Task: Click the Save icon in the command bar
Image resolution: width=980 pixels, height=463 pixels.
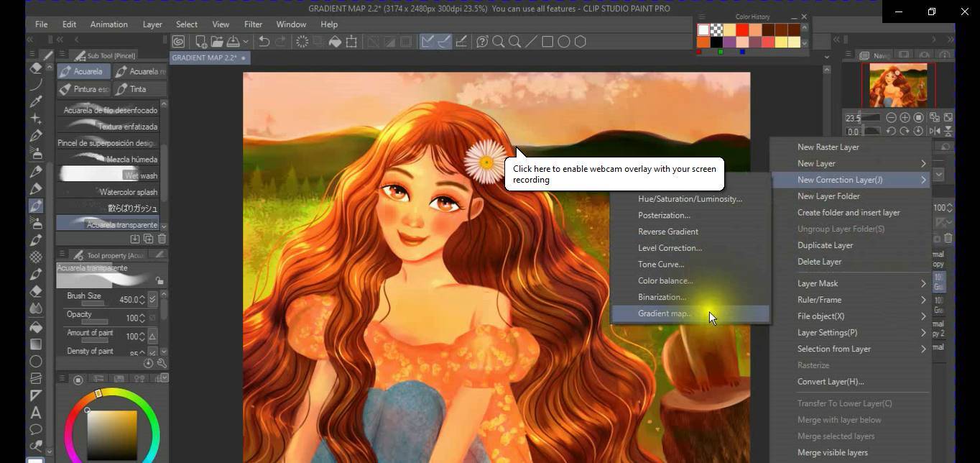Action: pyautogui.click(x=234, y=41)
